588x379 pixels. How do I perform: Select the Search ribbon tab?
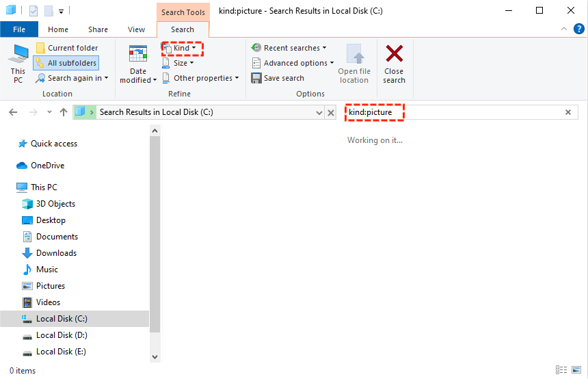(183, 29)
